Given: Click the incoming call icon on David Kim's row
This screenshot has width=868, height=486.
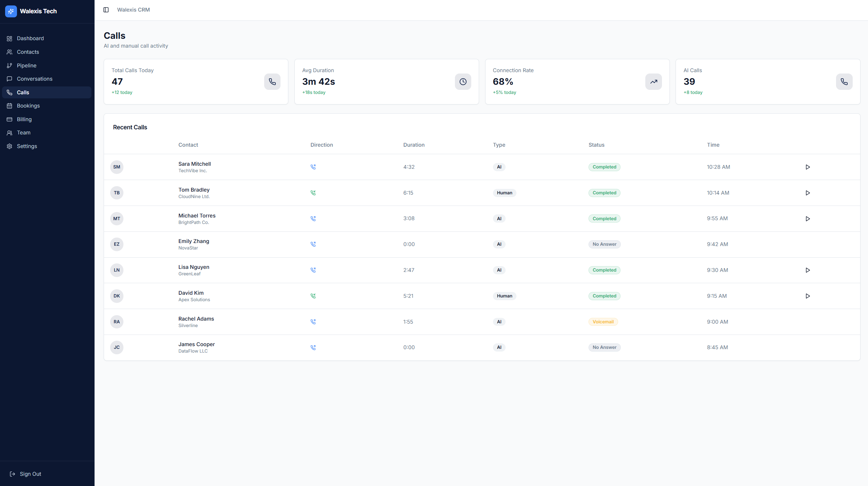Looking at the screenshot, I should point(313,296).
